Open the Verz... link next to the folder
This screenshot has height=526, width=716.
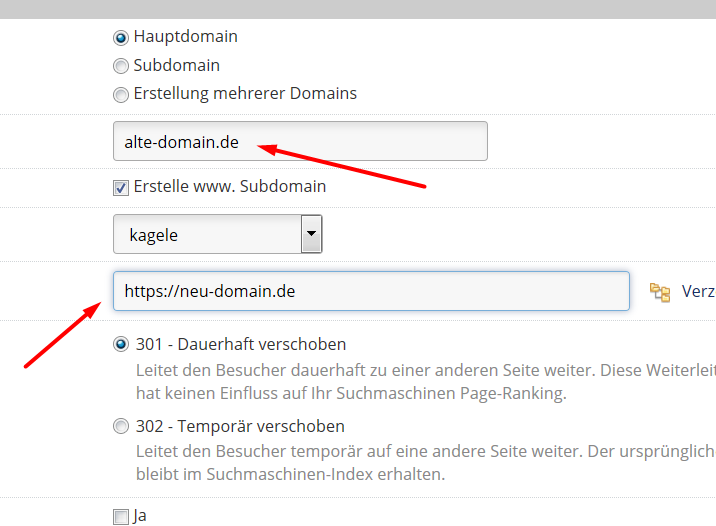(698, 292)
